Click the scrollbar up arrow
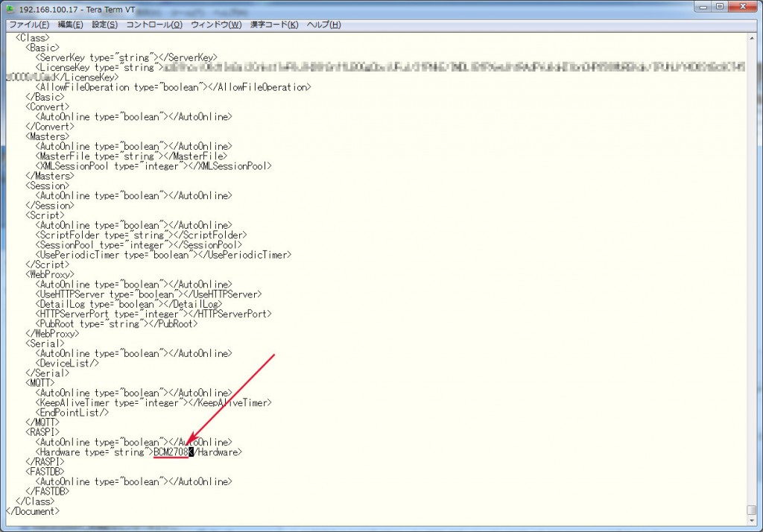The width and height of the screenshot is (763, 532). tap(752, 38)
